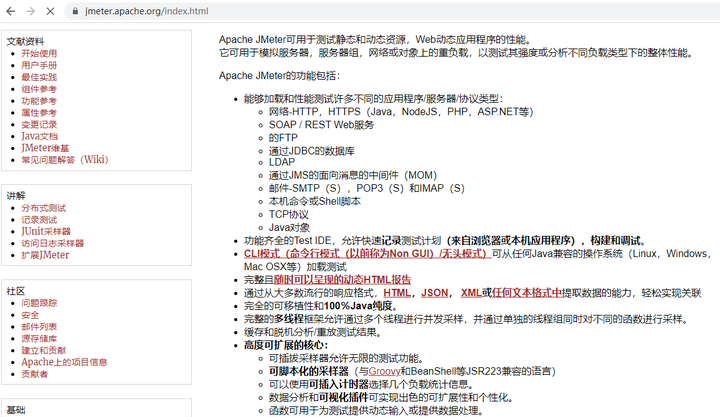Open the 功能参考 link
The image size is (720, 417).
tap(39, 101)
